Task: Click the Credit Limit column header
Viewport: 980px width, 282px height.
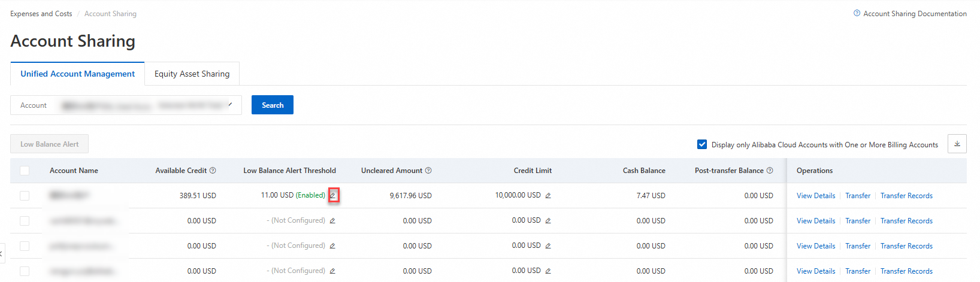Action: pyautogui.click(x=533, y=171)
